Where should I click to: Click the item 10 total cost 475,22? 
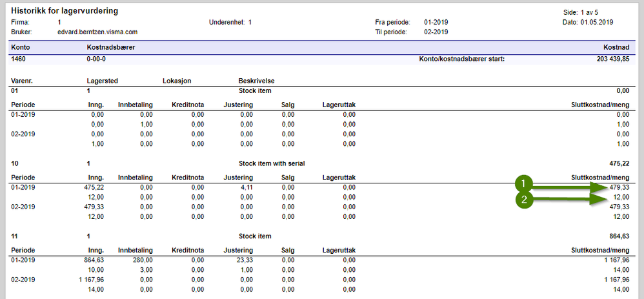pos(619,163)
